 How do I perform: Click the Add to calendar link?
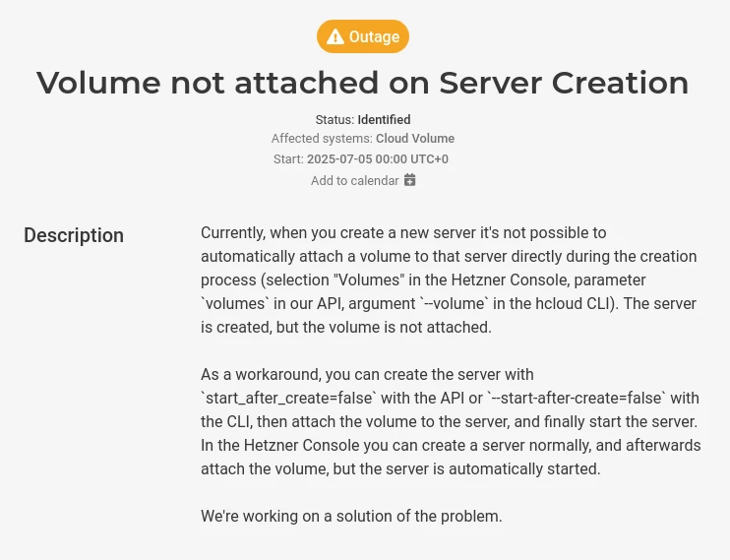(363, 180)
